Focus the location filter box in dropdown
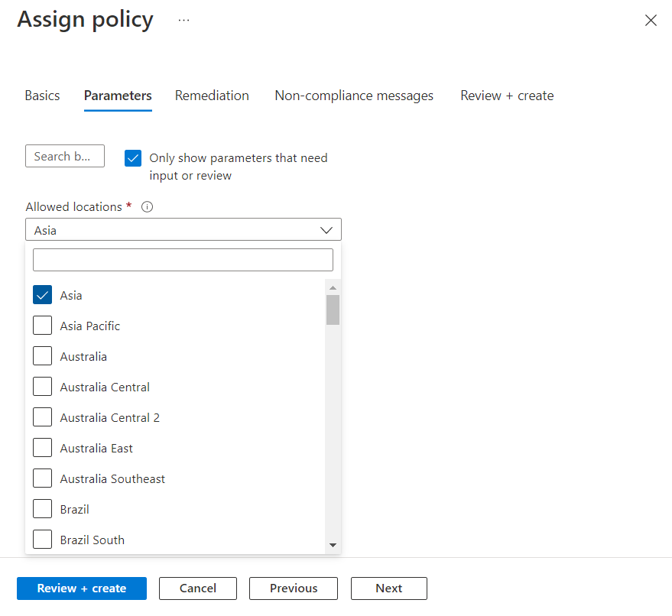 [183, 260]
